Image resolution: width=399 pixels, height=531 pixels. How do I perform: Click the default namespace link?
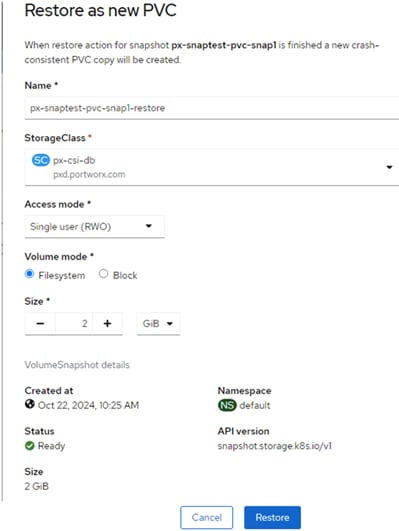[255, 405]
